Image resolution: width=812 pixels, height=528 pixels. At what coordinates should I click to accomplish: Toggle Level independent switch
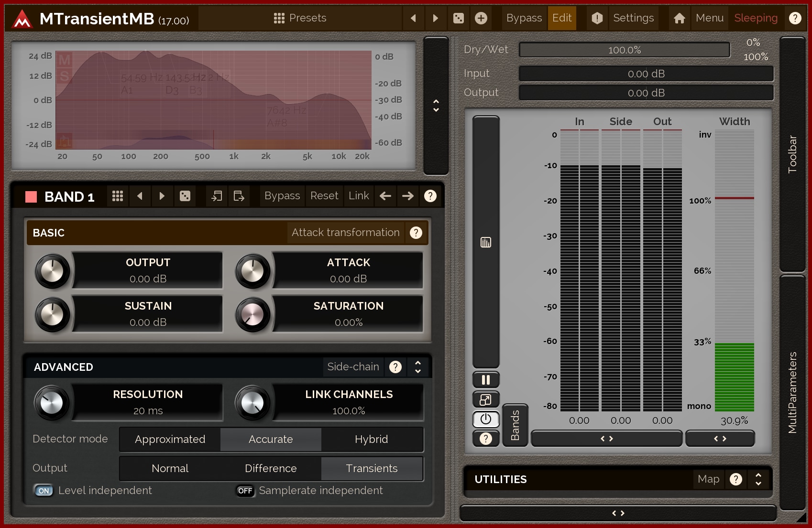click(44, 491)
